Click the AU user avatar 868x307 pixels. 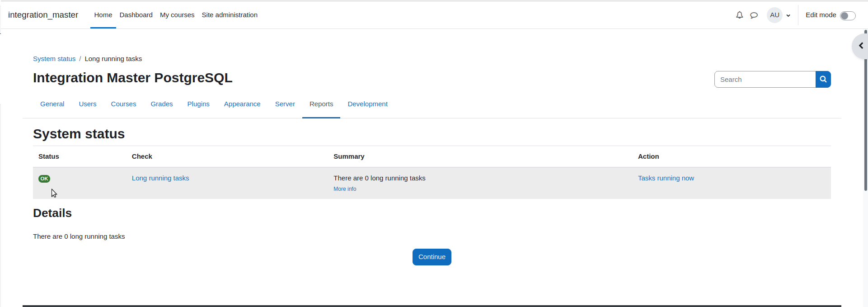coord(774,15)
